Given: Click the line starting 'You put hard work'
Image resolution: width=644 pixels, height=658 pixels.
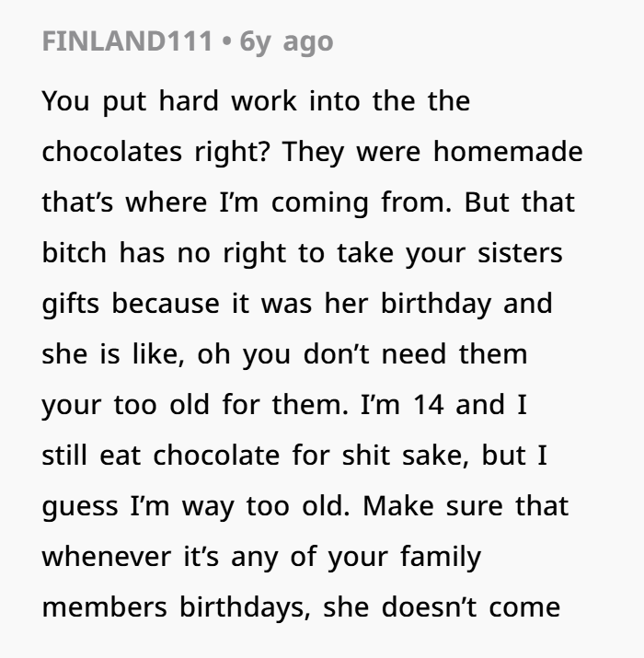Looking at the screenshot, I should [256, 101].
